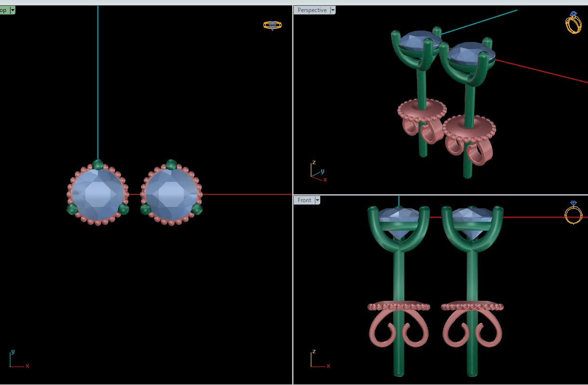This screenshot has width=588, height=385.
Task: Click the ring view icon in Top viewport
Action: (272, 25)
